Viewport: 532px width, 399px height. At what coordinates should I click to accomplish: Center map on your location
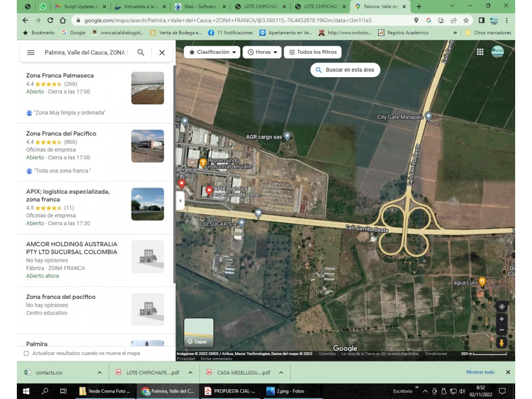tap(502, 307)
